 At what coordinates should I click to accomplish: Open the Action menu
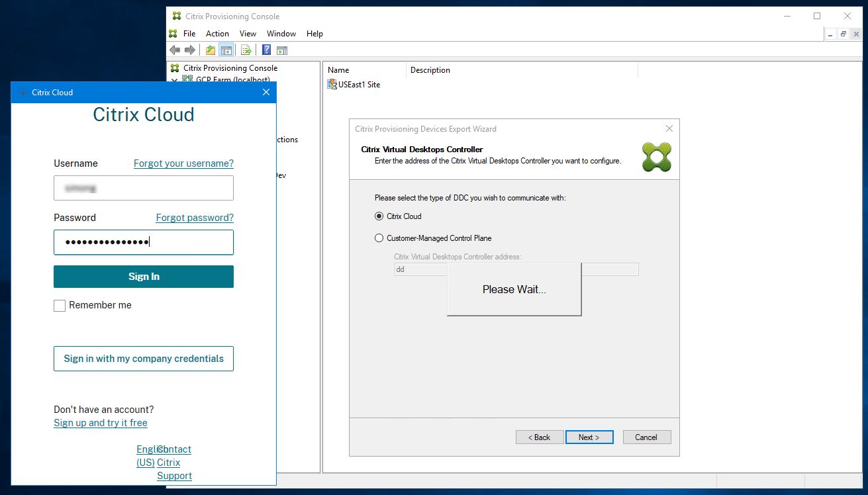[x=217, y=33]
